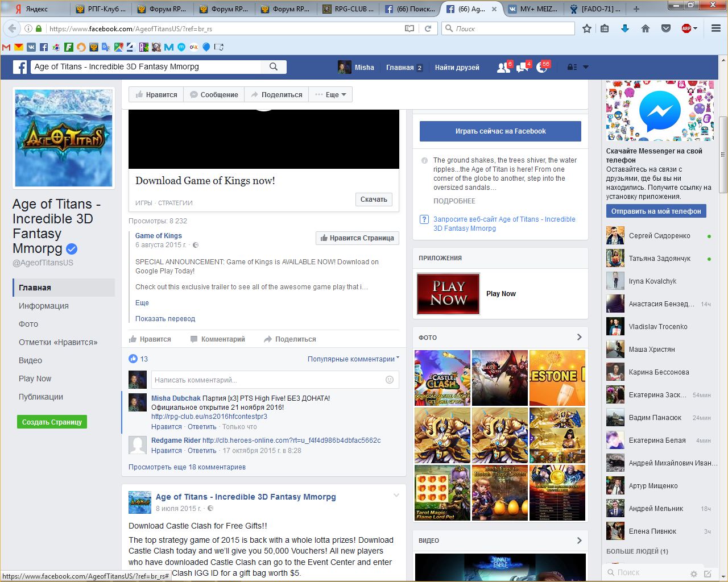Screen dimensions: 728x582
Task: Open friend requests notifications icon
Action: (503, 68)
